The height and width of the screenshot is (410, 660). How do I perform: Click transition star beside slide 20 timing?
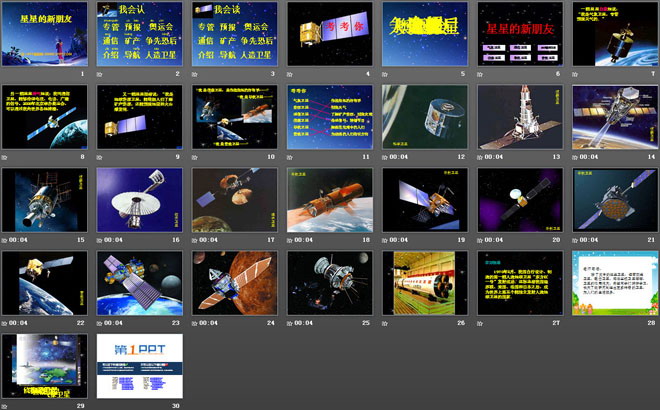point(480,240)
